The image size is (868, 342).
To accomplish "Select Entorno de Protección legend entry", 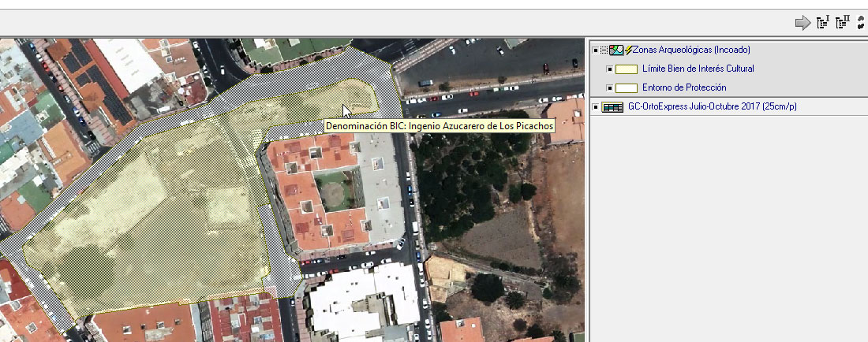I will [x=684, y=87].
